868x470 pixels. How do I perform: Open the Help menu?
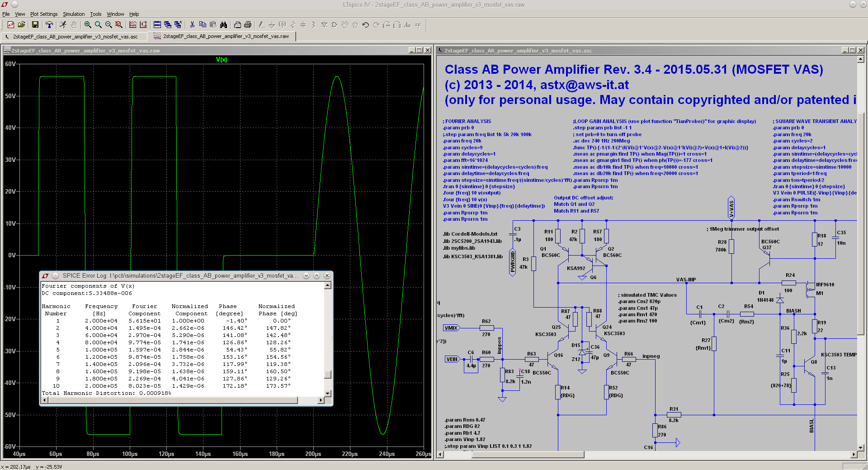[x=134, y=14]
